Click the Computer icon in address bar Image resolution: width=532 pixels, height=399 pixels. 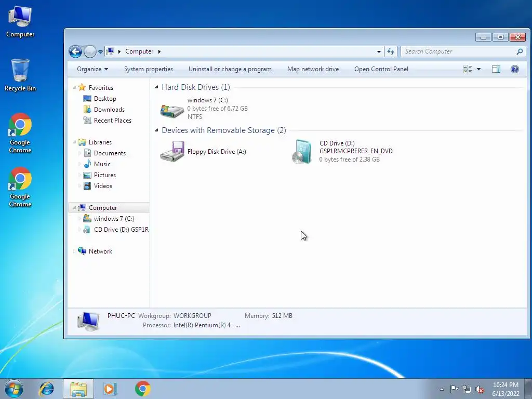[x=110, y=51]
